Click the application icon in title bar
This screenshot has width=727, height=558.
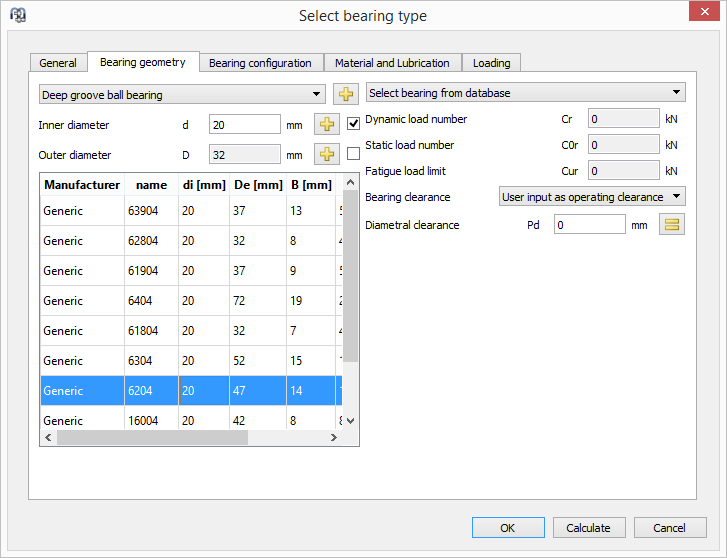point(17,15)
